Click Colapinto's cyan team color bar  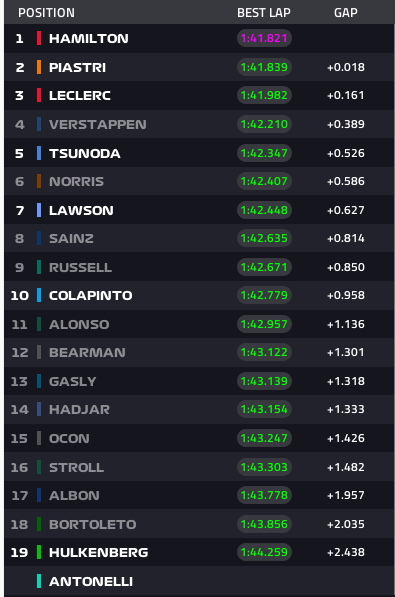tap(39, 295)
